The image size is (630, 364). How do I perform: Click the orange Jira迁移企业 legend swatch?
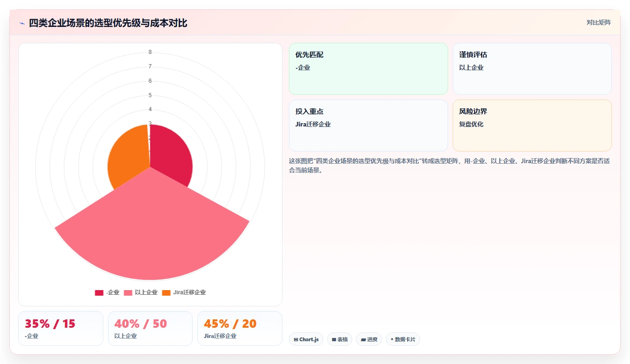tap(166, 293)
